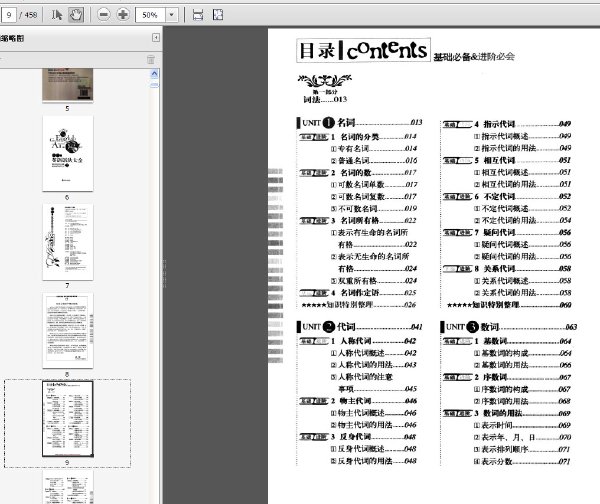Viewport: 600px width, 504px height.
Task: Open the zoom level dropdown arrow
Action: (x=171, y=15)
